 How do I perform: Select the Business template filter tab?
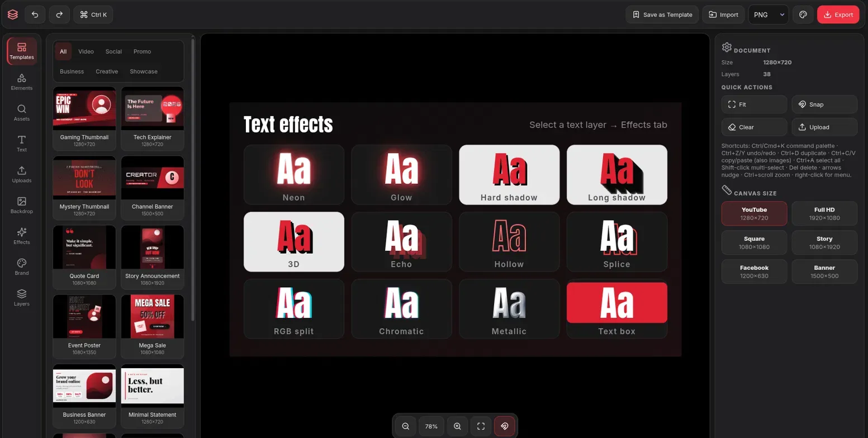click(72, 72)
